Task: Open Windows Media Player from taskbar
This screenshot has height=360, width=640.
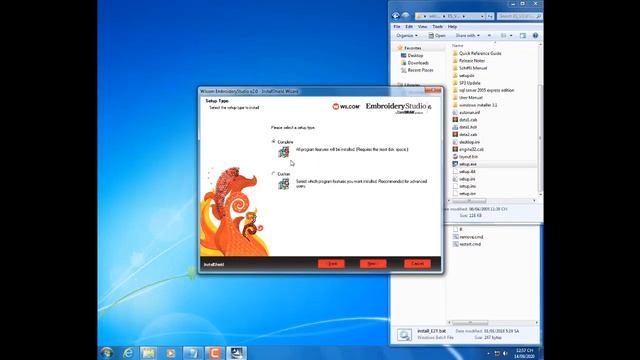Action: (171, 353)
